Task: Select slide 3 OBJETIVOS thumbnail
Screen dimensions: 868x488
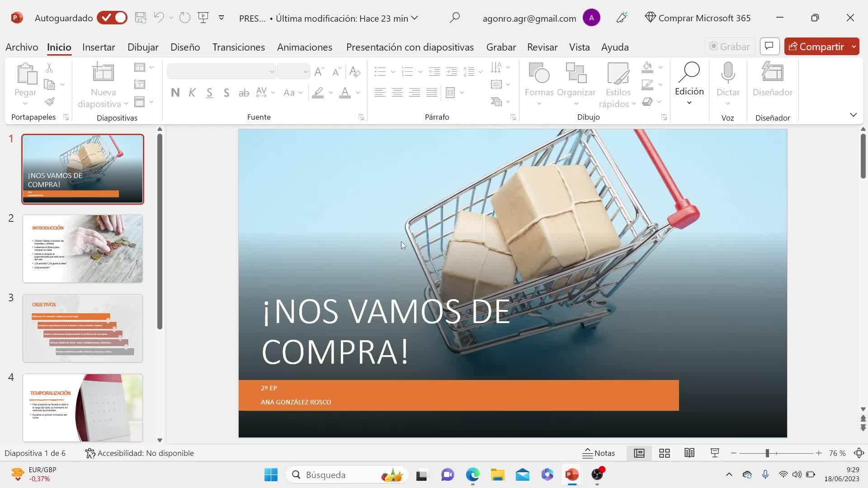Action: pos(83,328)
